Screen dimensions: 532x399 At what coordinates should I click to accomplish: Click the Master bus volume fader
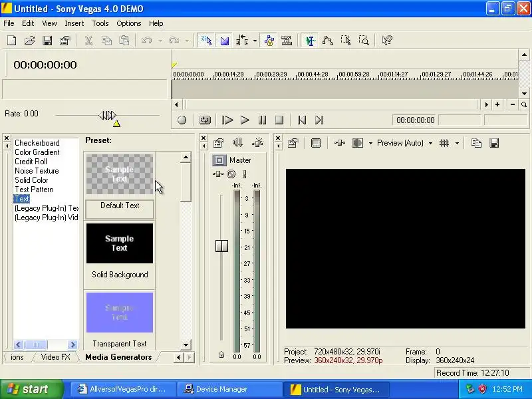pos(221,246)
